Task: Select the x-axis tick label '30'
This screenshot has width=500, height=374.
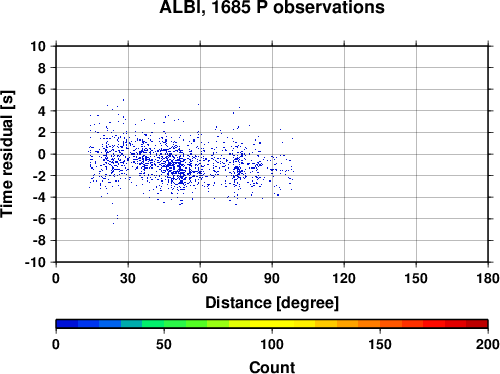Action: (x=128, y=278)
